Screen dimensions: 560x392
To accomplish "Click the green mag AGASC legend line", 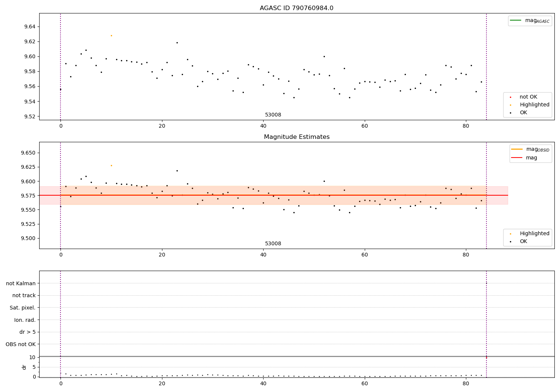I will coord(516,20).
